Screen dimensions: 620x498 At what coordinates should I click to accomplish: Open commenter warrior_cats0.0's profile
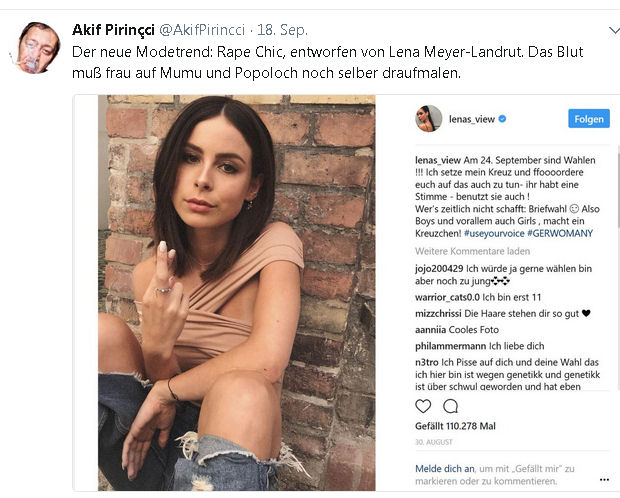(448, 297)
